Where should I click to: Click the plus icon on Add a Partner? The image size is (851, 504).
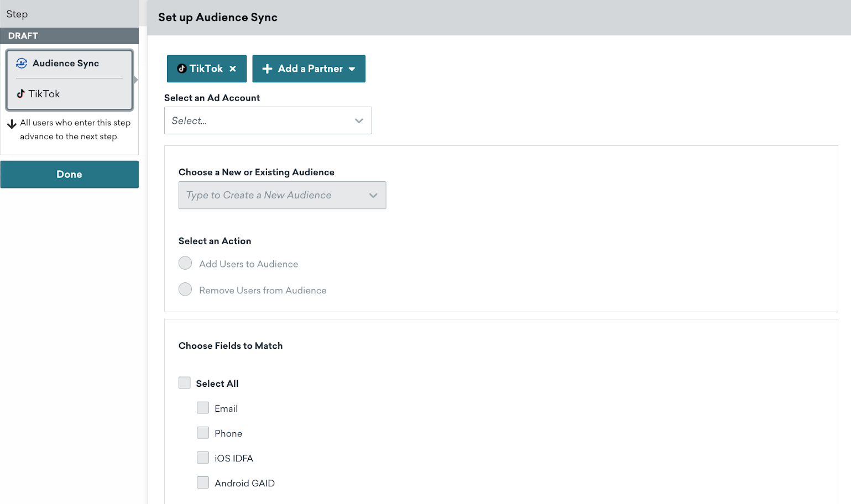pos(267,69)
